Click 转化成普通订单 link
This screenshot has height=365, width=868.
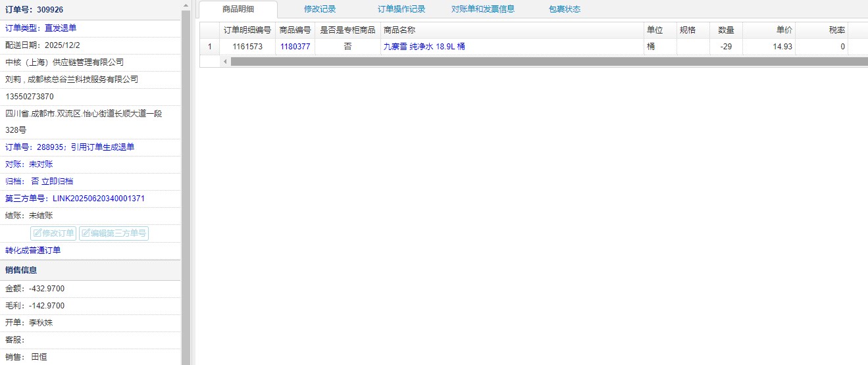click(x=33, y=251)
